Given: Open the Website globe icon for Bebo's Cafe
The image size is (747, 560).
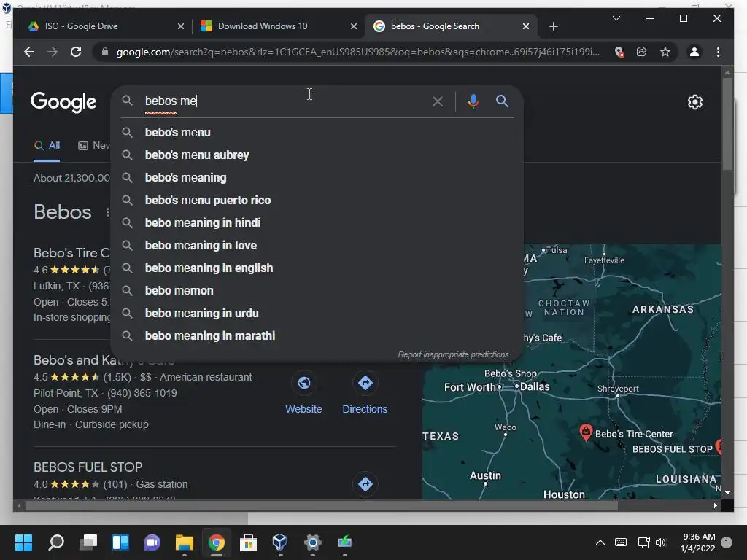Looking at the screenshot, I should [x=304, y=382].
